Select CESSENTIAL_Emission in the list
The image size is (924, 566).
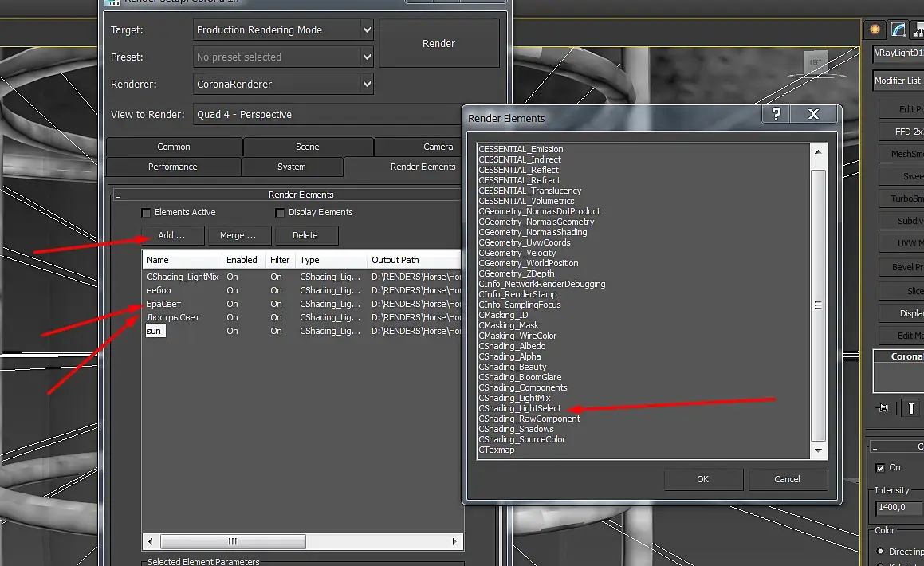click(521, 150)
